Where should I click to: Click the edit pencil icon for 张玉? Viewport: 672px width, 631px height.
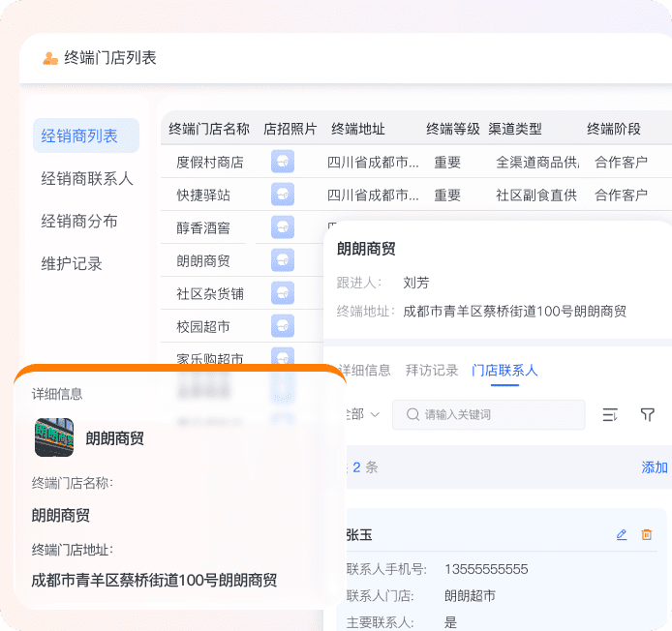[622, 534]
